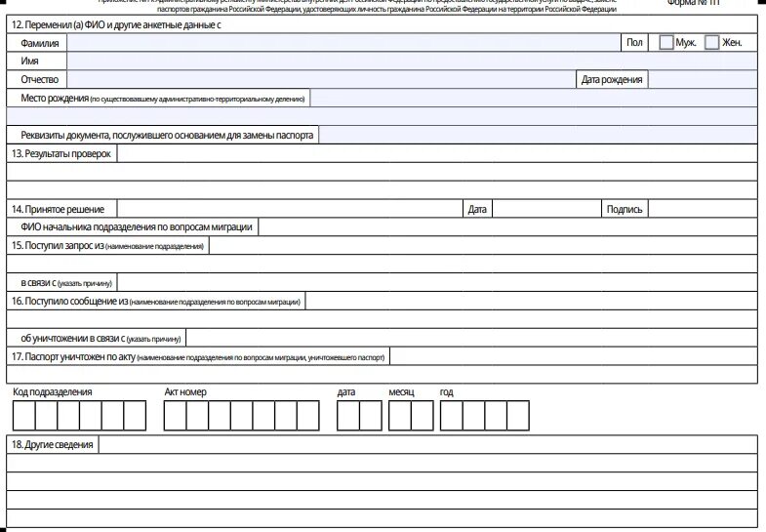Click first box of Код подразделения
Image resolution: width=766 pixels, height=532 pixels.
point(24,416)
